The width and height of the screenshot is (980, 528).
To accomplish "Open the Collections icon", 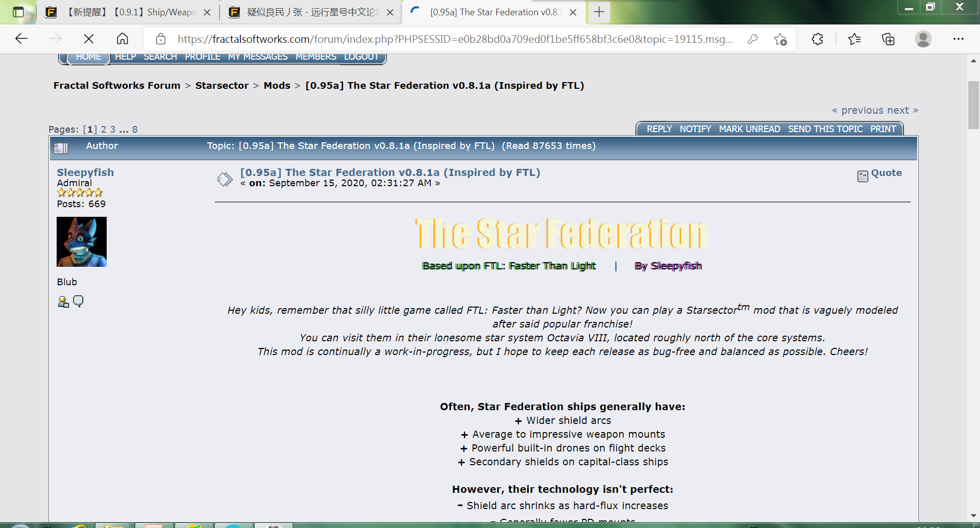I will 888,39.
